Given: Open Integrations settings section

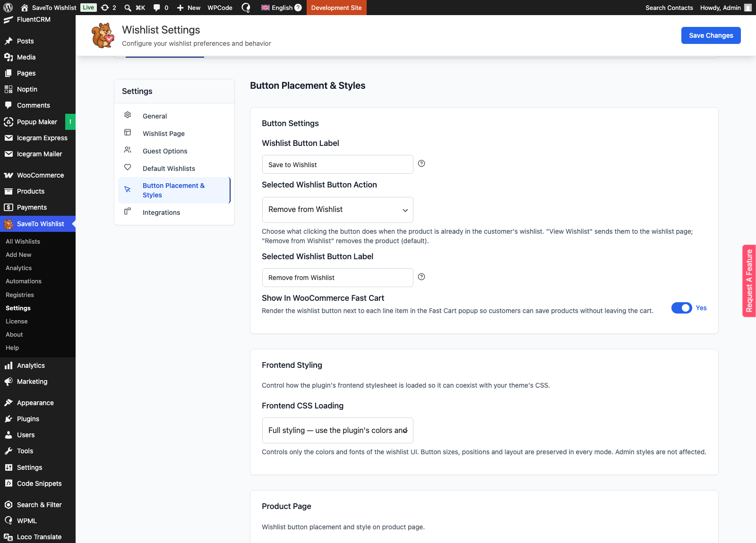Looking at the screenshot, I should click(174, 212).
